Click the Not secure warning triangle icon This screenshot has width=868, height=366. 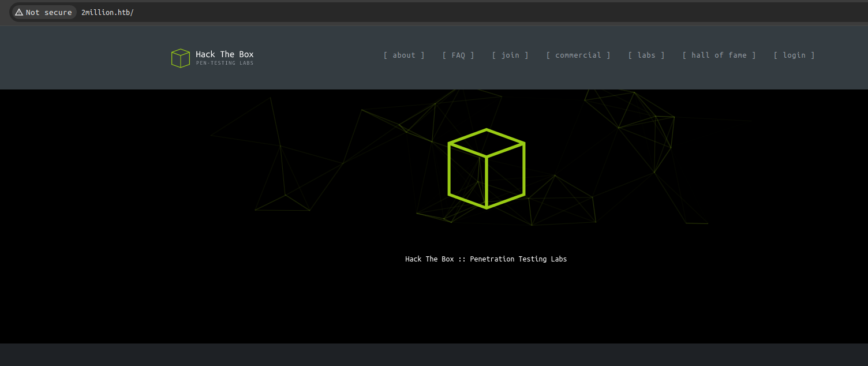(x=19, y=12)
